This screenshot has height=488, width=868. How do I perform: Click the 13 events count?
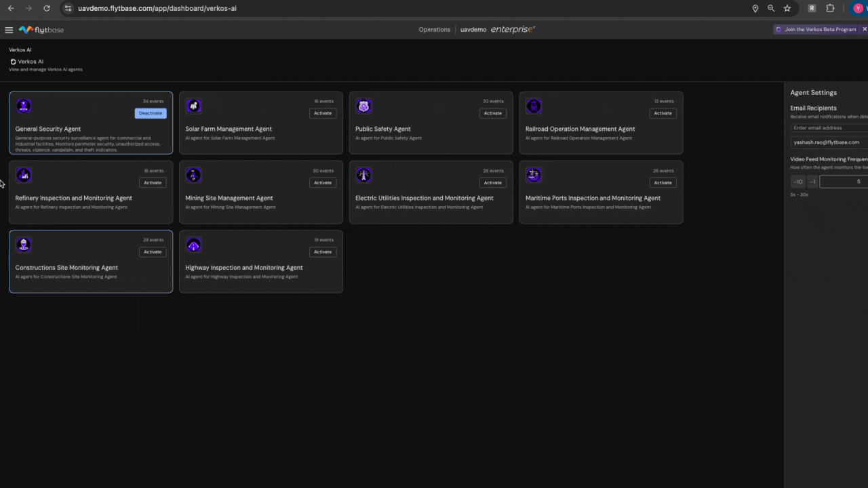pyautogui.click(x=664, y=101)
